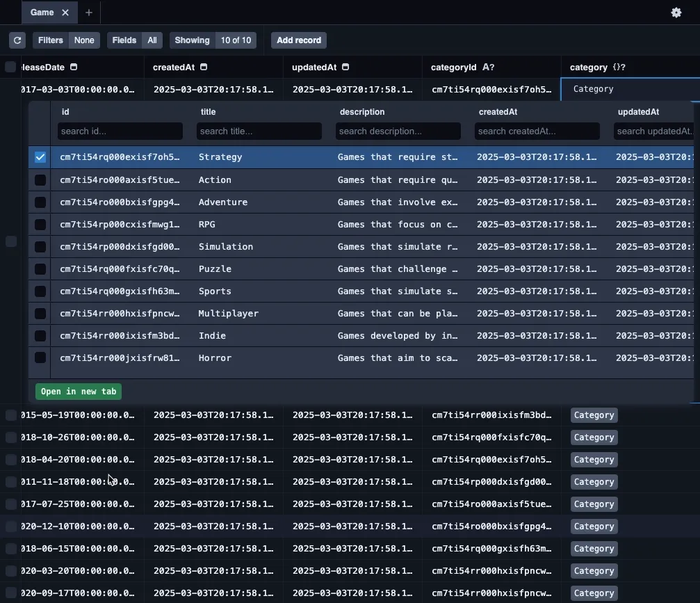Open the Showing records count dropdown

pyautogui.click(x=213, y=40)
